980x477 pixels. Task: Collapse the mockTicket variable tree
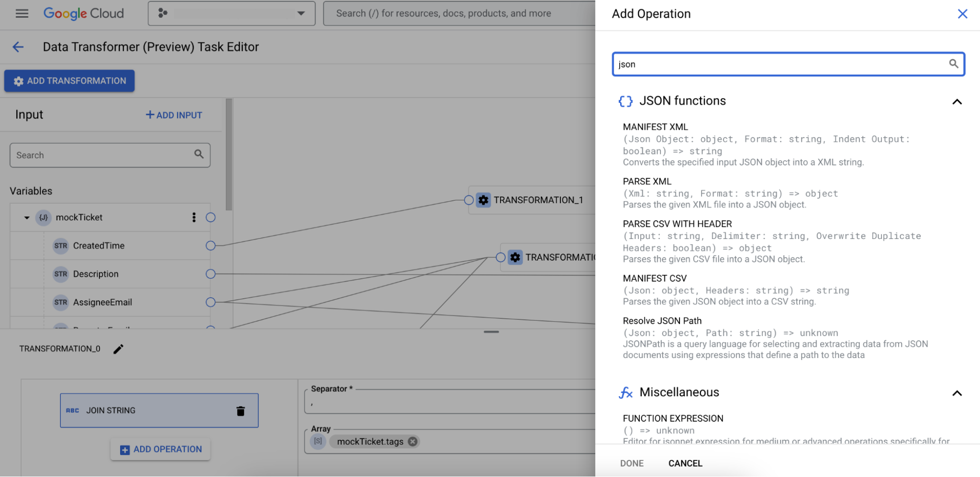click(27, 217)
